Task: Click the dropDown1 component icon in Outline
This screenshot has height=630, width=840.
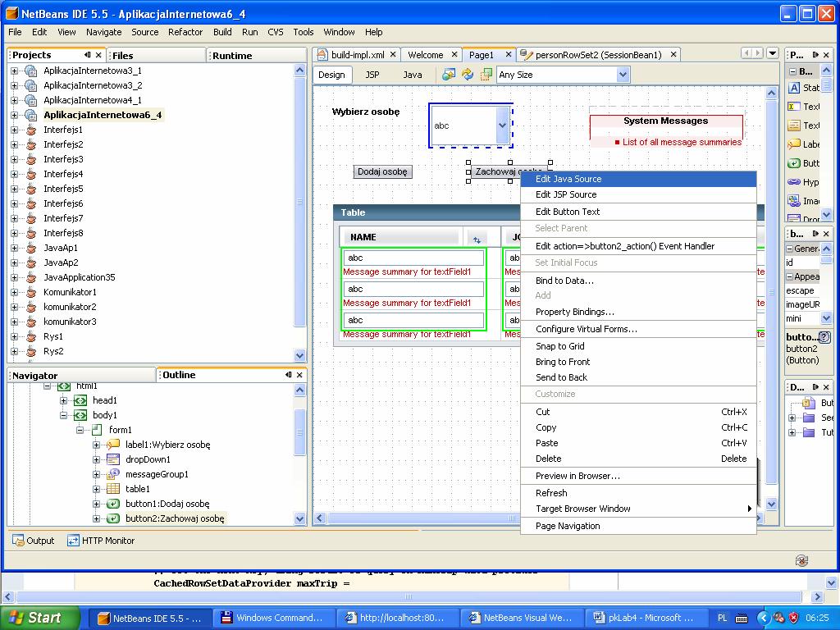Action: (x=113, y=459)
